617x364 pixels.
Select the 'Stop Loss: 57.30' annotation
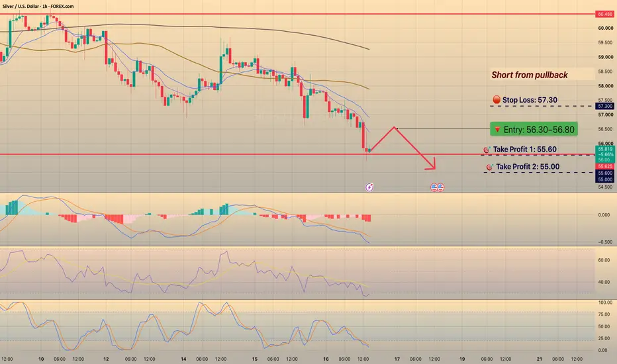pos(525,100)
